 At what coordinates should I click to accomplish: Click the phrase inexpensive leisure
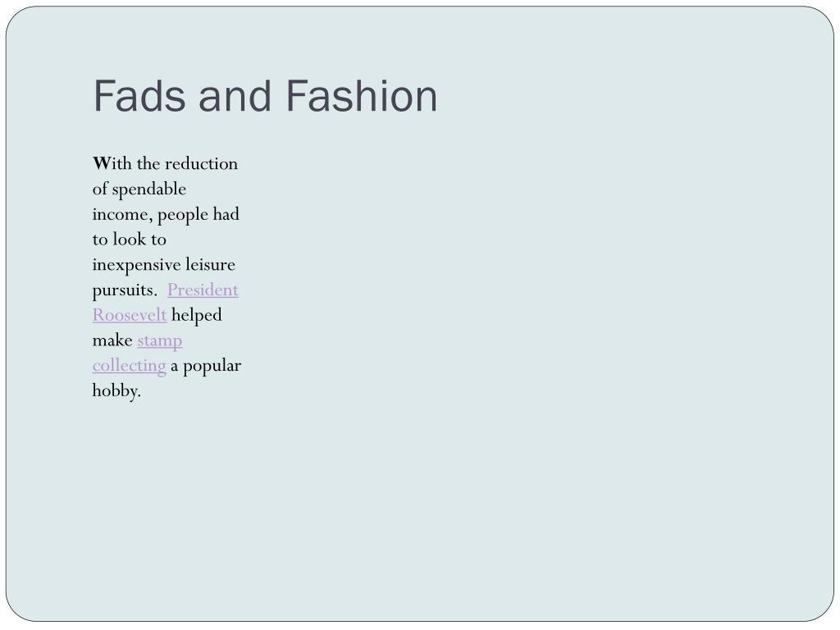(163, 265)
